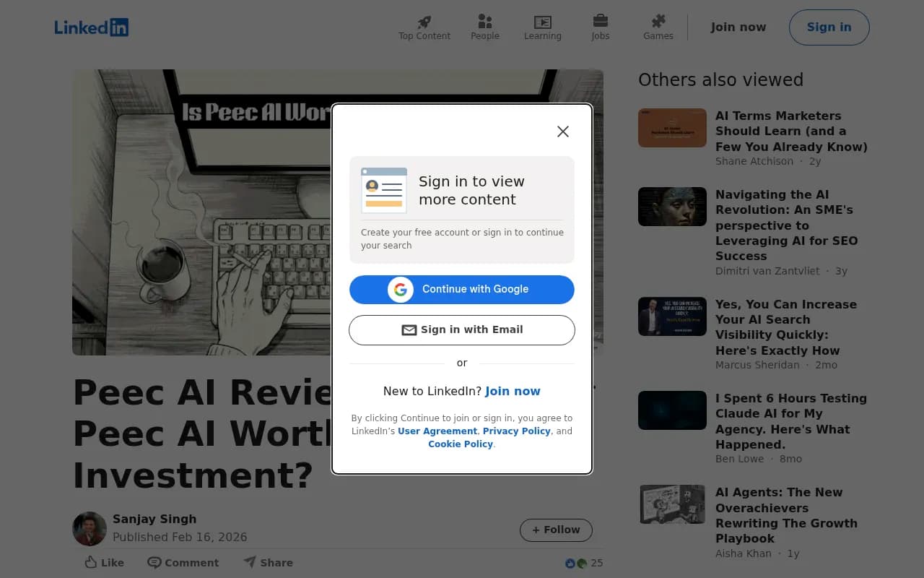Open the Jobs briefcase icon
Image resolution: width=924 pixels, height=578 pixels.
[601, 21]
